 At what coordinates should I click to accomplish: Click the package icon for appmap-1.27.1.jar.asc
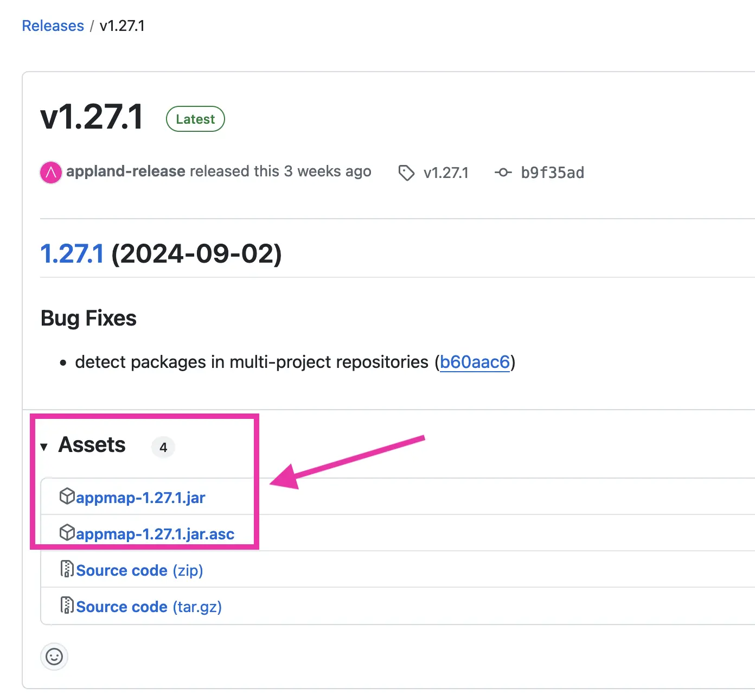point(67,533)
